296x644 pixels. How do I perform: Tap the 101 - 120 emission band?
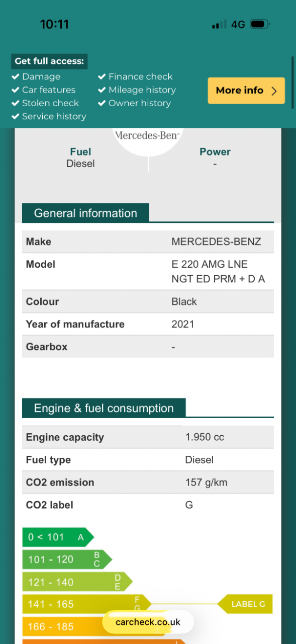click(67, 559)
